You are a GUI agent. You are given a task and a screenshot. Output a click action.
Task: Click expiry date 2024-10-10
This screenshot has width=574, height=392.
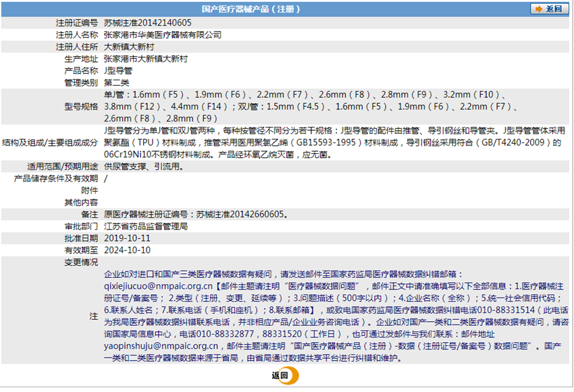pos(127,250)
